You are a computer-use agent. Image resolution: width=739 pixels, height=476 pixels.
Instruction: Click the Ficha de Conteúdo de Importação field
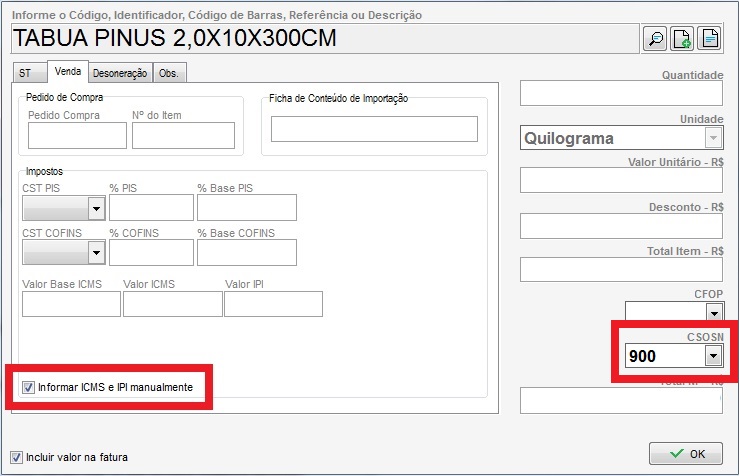tap(374, 129)
